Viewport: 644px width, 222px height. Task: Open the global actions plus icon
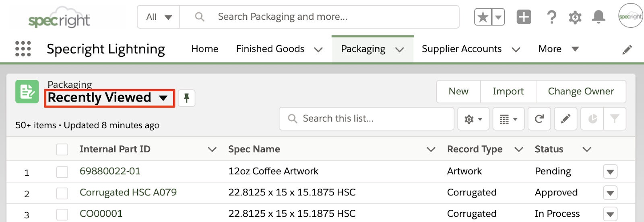524,17
